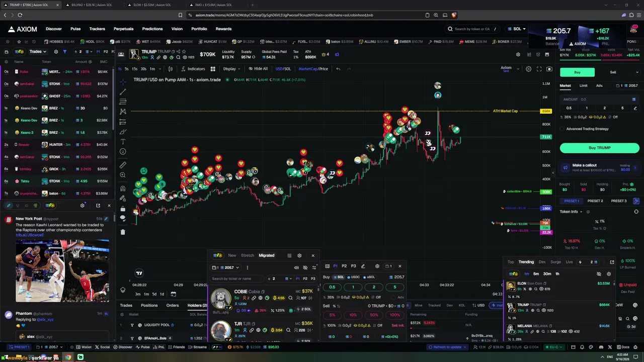Open the Display dropdown
The height and width of the screenshot is (362, 644).
[x=231, y=69]
